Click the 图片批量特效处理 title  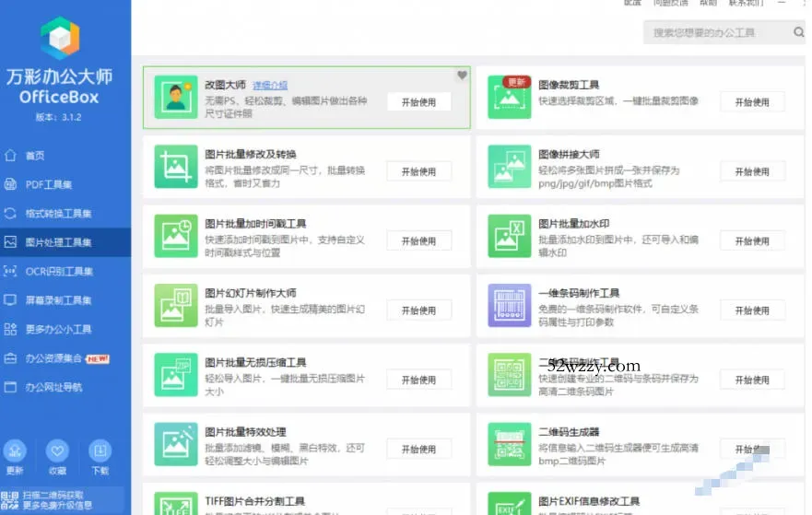[245, 431]
